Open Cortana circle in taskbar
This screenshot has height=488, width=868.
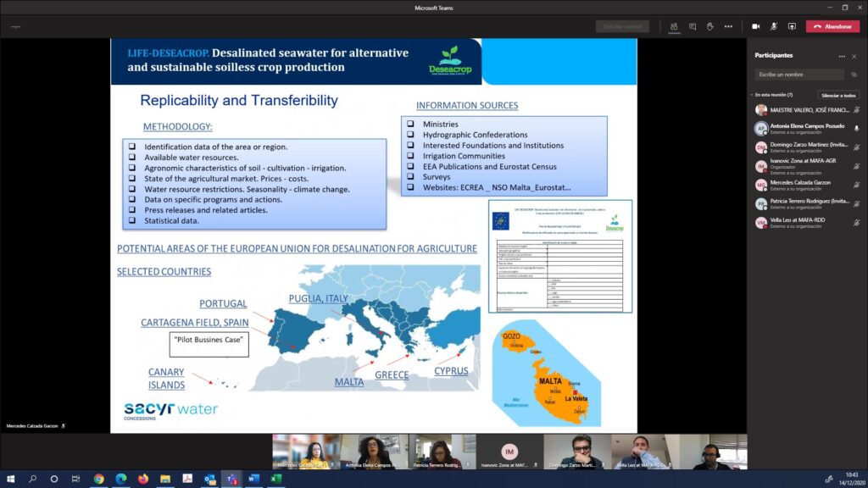[53, 479]
